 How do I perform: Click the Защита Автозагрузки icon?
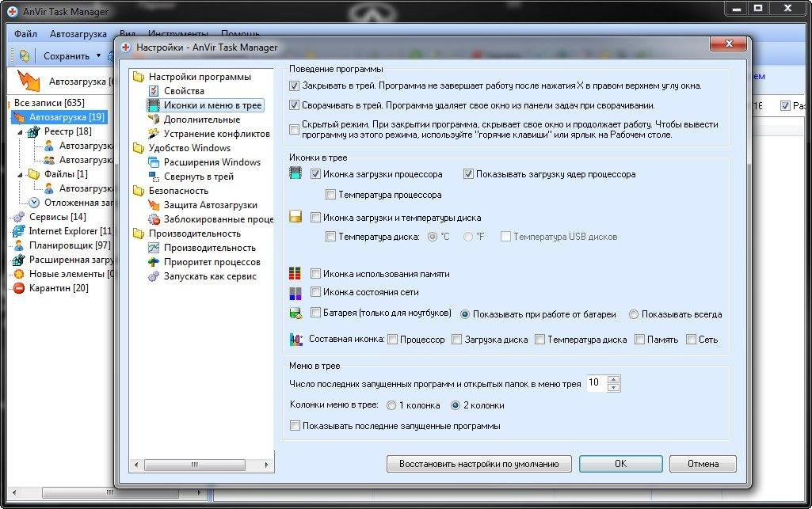pyautogui.click(x=154, y=205)
